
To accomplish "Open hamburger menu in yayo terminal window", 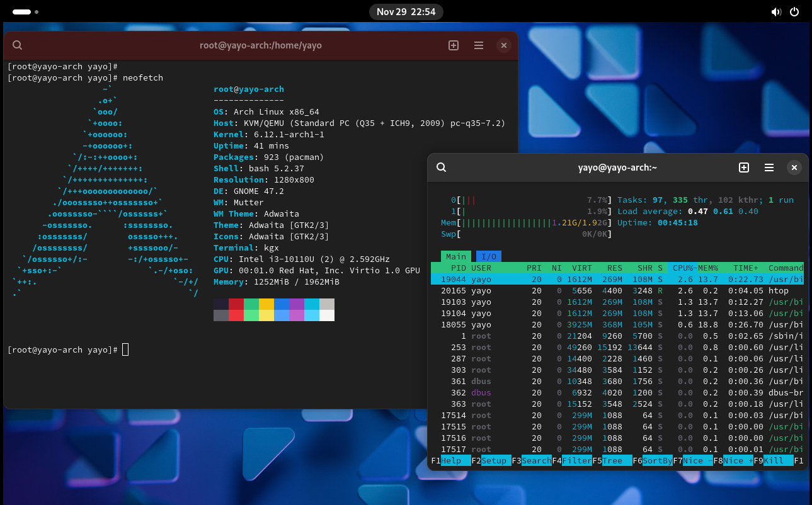I will pyautogui.click(x=769, y=167).
